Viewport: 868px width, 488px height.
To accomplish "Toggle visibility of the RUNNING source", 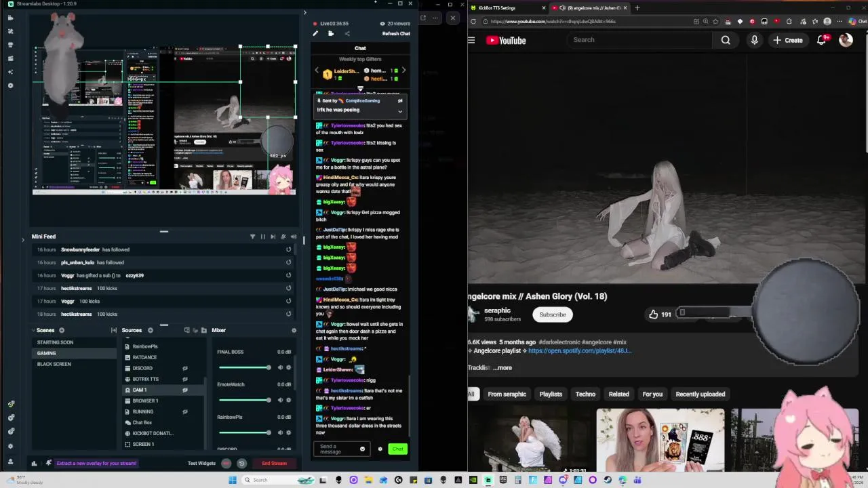I will click(184, 411).
